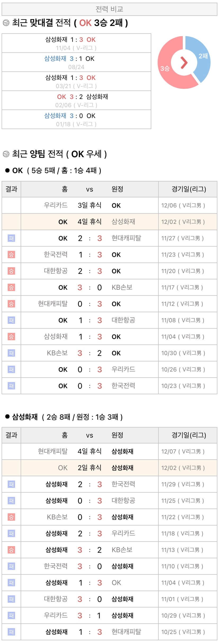The image size is (219, 644).
Task: Open the 01/18 삼성화재 3:0 OK head-to-head match
Action: click(76, 120)
